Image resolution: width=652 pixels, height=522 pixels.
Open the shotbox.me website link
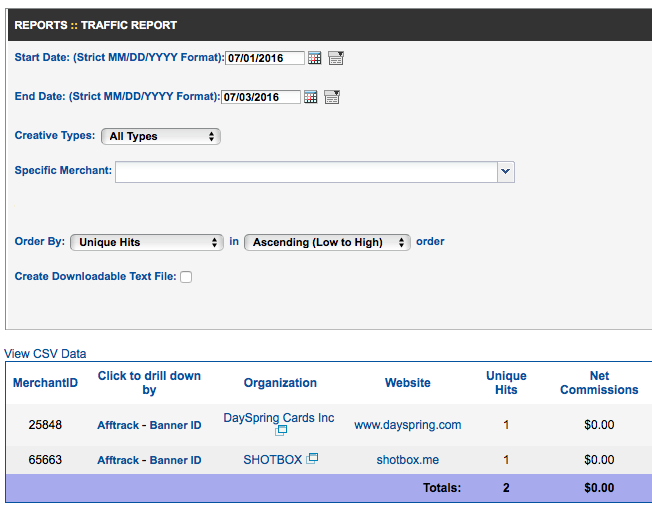(x=408, y=460)
